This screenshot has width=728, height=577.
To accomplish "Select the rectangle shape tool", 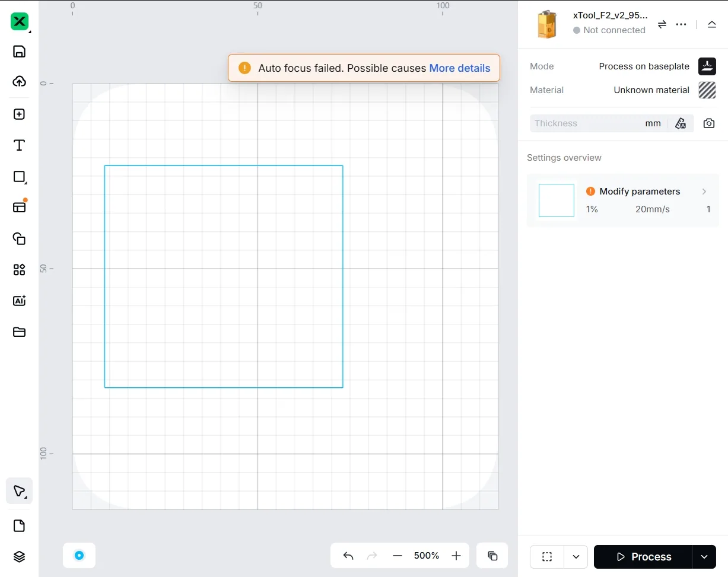I will point(19,177).
